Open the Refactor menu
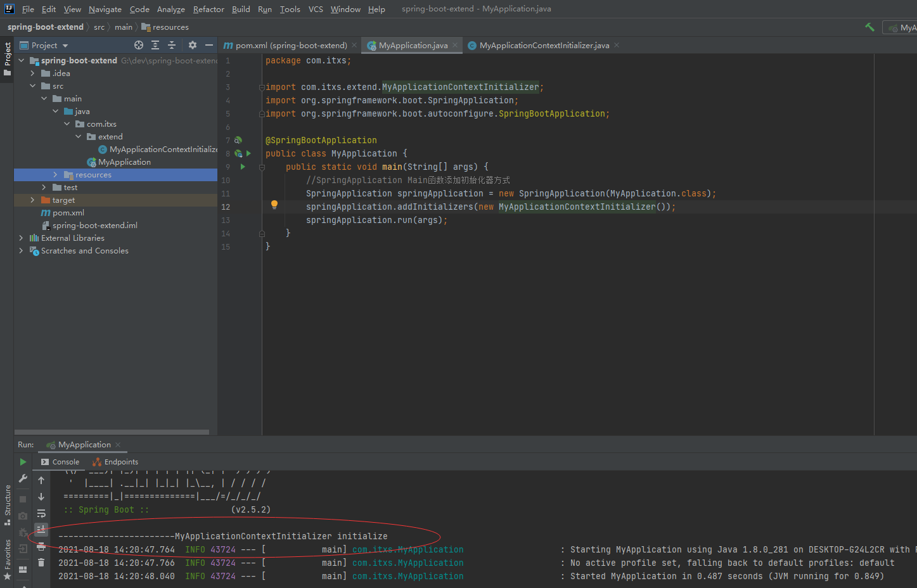 coord(208,9)
